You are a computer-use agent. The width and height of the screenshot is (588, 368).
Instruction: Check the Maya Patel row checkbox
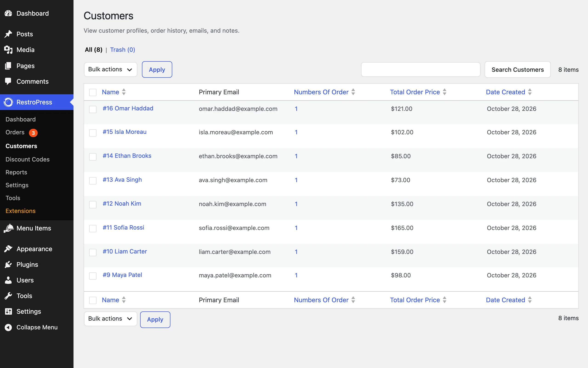[93, 276]
